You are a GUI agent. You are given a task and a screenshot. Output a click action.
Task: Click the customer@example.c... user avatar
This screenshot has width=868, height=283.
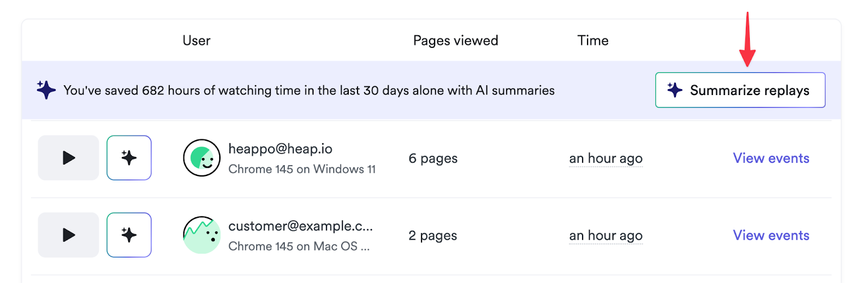[202, 235]
